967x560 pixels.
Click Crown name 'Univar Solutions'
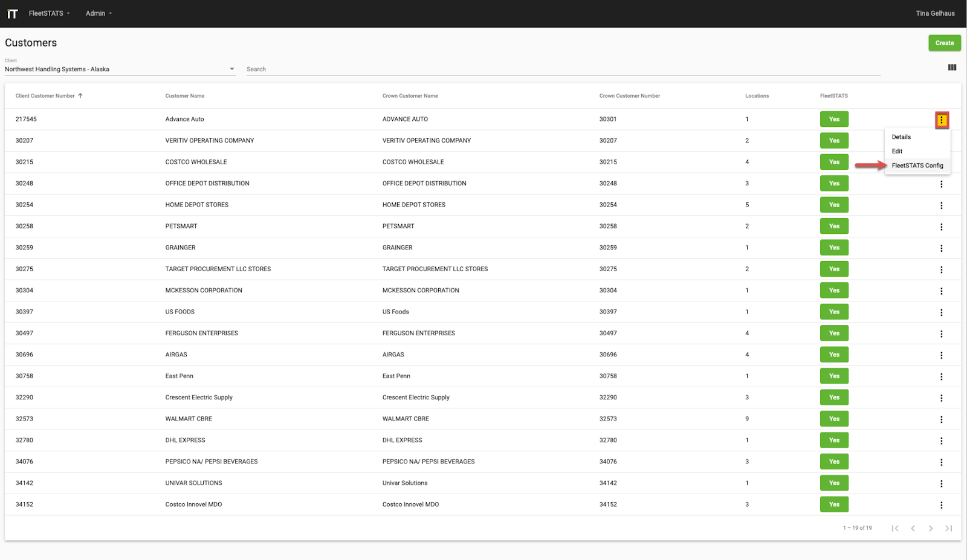(x=405, y=483)
